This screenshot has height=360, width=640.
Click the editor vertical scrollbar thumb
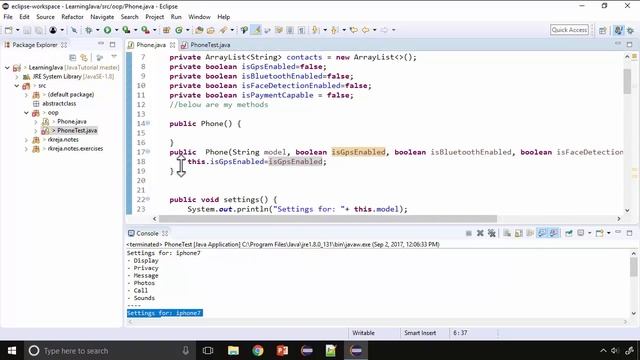627,81
